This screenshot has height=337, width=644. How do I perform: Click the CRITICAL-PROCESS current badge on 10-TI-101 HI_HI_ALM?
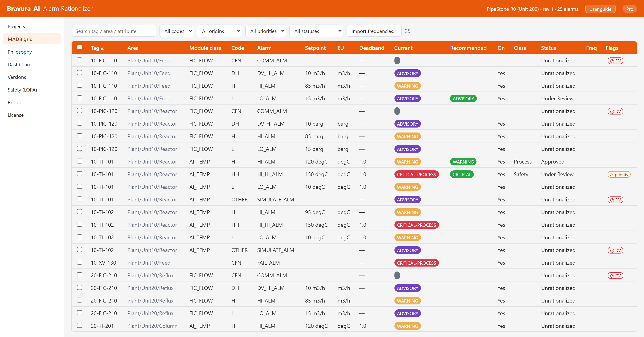(416, 174)
